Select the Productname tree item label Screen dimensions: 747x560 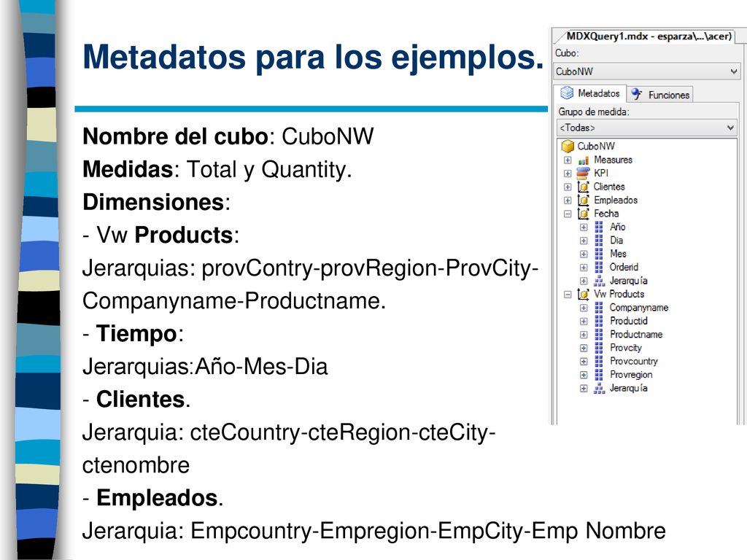(x=636, y=335)
